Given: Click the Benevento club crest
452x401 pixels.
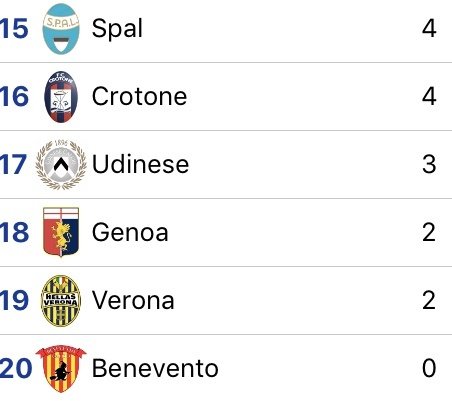Looking at the screenshot, I should (61, 368).
